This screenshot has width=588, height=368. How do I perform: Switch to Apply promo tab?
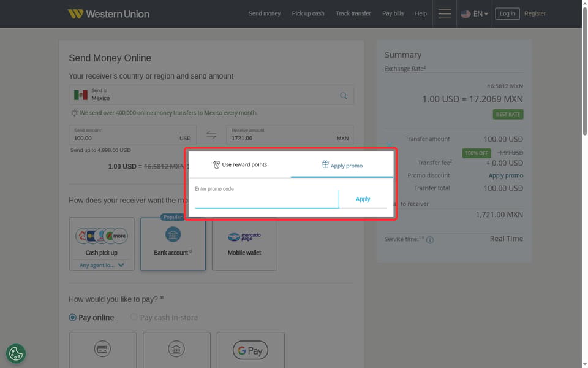(x=342, y=165)
